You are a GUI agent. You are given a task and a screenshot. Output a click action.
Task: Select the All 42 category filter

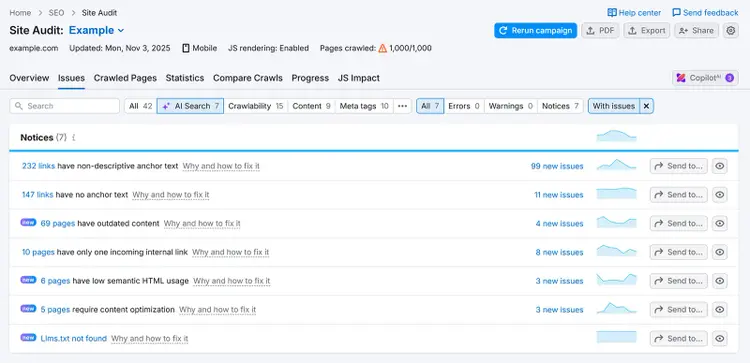pos(141,106)
